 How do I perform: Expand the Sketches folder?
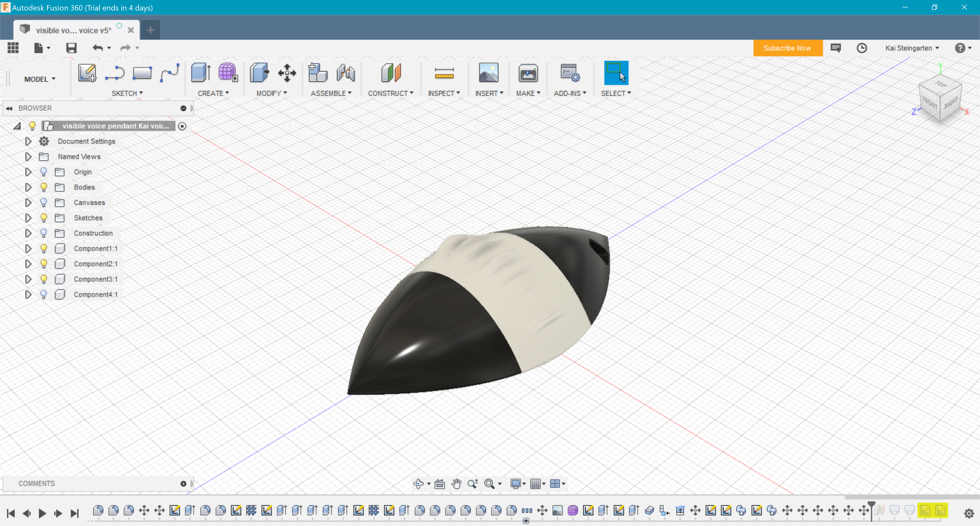tap(28, 218)
